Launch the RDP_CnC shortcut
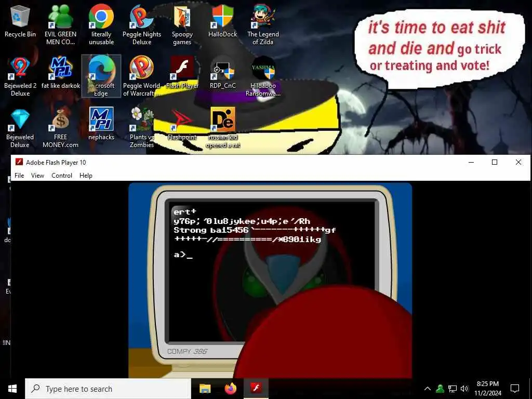532x399 pixels. tap(222, 73)
